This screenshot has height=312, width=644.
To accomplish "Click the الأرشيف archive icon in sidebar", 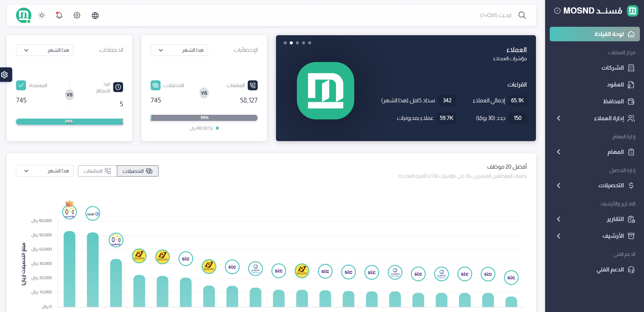I will coord(631,236).
